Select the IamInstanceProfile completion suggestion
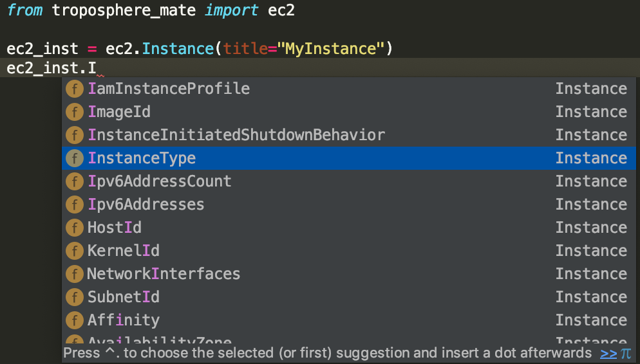 tap(169, 89)
